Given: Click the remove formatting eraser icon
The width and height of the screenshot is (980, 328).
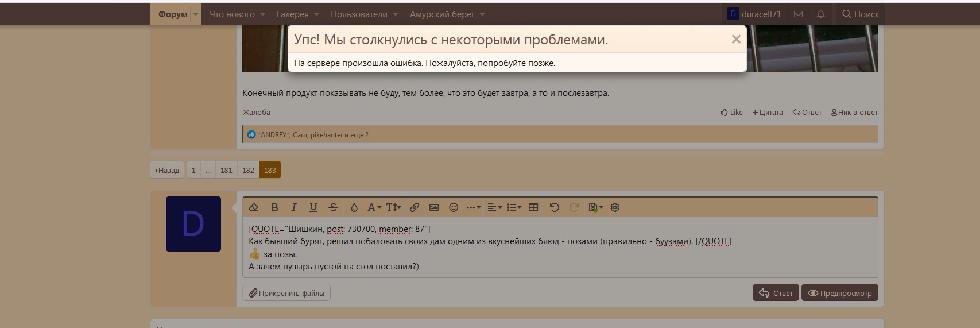Looking at the screenshot, I should 253,207.
